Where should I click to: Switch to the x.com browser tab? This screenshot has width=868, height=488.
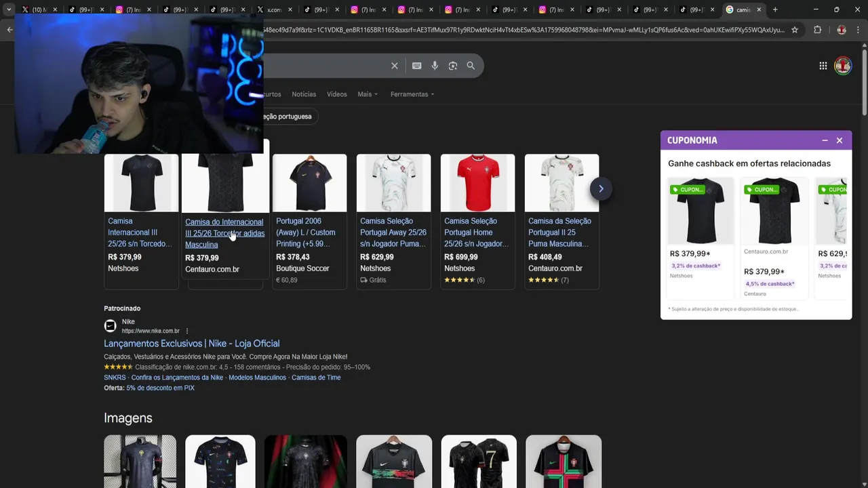point(273,9)
